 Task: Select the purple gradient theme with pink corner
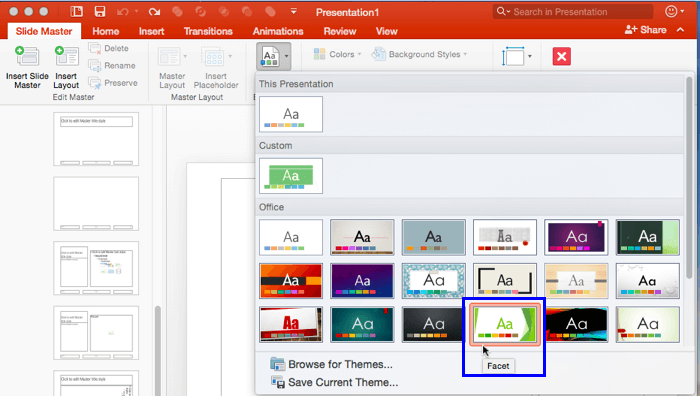point(576,237)
